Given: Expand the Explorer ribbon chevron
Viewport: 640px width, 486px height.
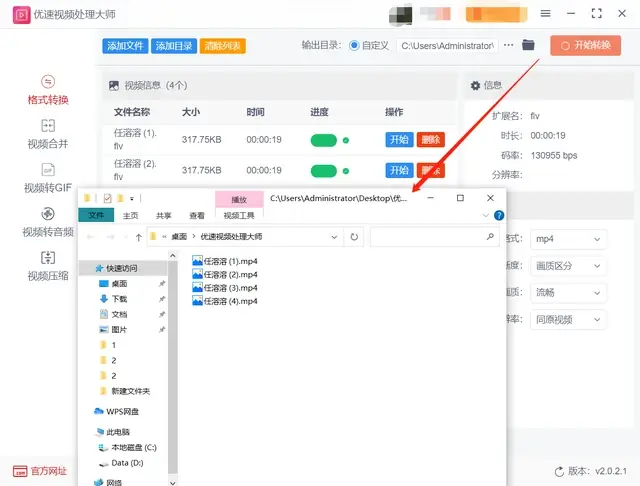Looking at the screenshot, I should click(x=486, y=215).
